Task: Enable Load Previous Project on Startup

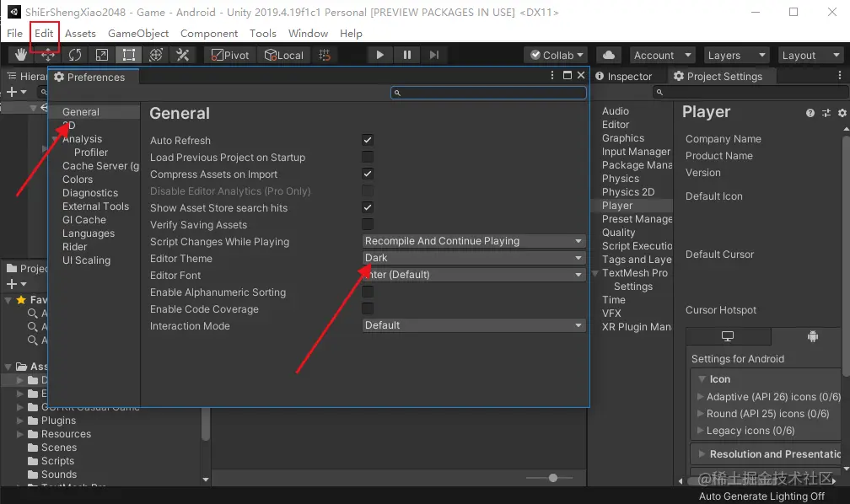Action: tap(368, 157)
